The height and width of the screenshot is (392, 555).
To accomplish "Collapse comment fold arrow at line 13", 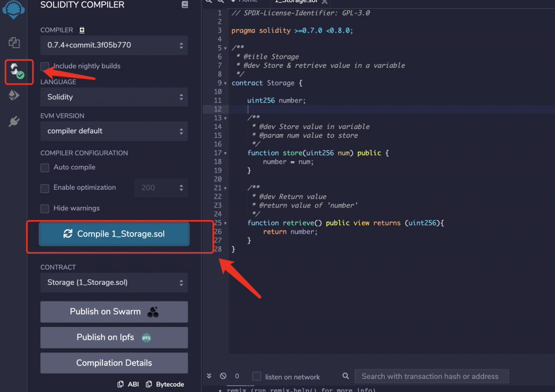I will pyautogui.click(x=225, y=118).
